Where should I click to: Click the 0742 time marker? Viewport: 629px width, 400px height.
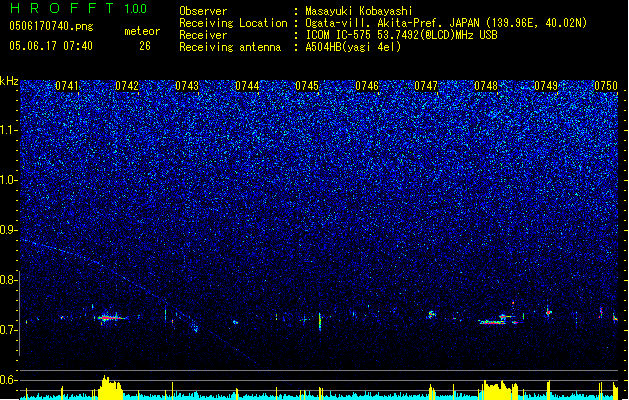pyautogui.click(x=127, y=86)
